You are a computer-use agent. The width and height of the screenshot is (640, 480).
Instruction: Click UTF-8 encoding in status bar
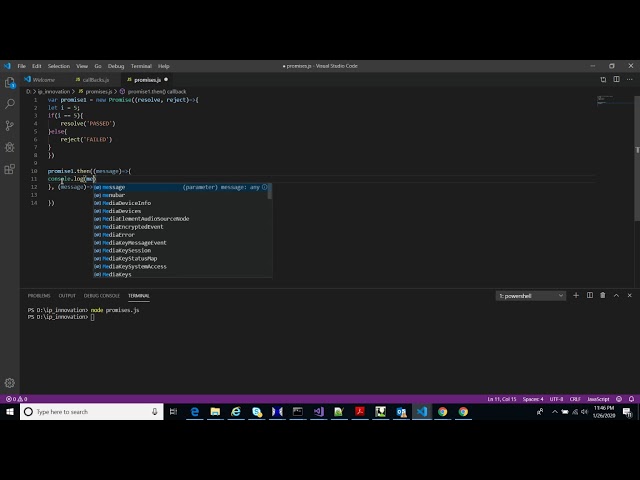click(556, 399)
